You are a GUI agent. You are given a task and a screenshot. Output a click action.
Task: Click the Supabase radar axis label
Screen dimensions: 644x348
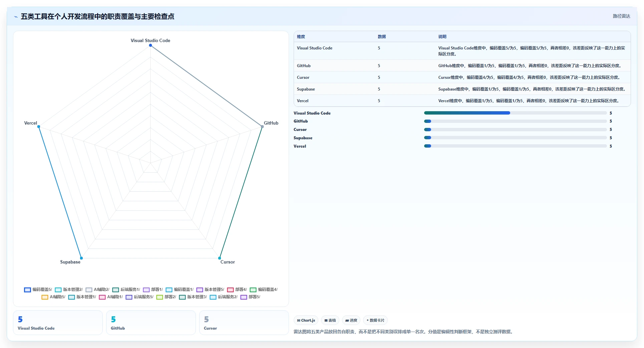pos(70,262)
